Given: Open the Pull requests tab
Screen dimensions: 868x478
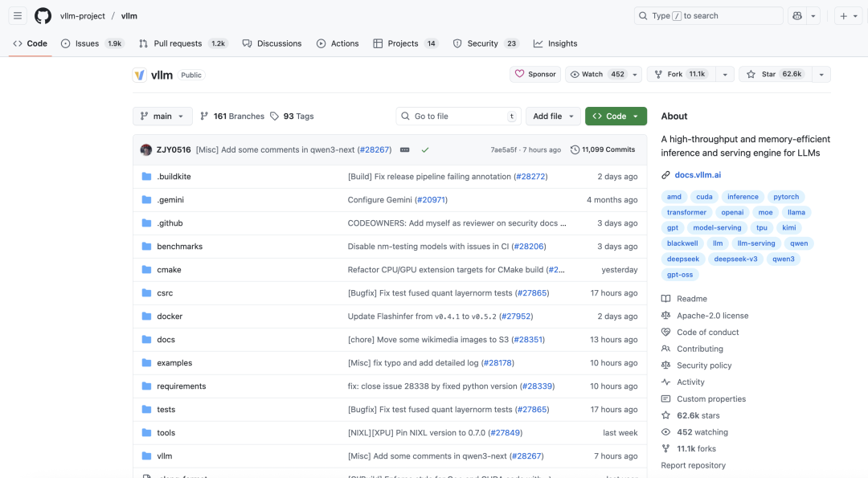Looking at the screenshot, I should tap(183, 43).
